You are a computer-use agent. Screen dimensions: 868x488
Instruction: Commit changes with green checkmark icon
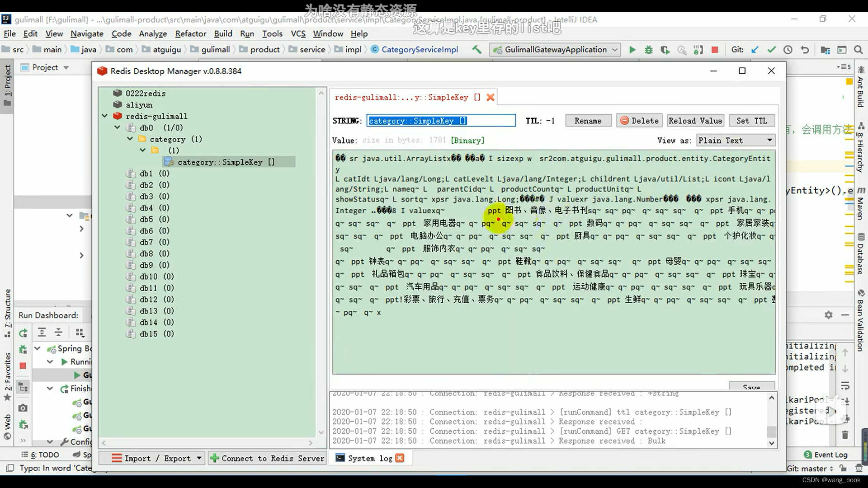pos(771,50)
